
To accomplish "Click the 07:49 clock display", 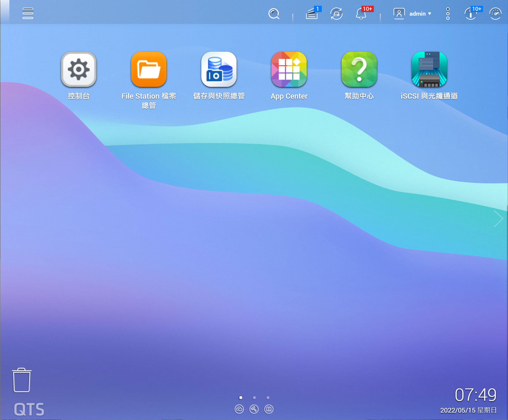I will pyautogui.click(x=475, y=395).
